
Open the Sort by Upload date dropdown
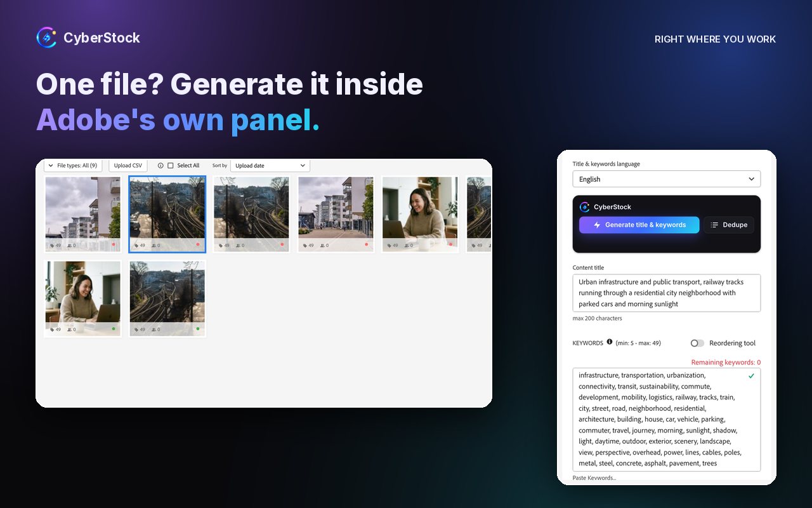(x=270, y=166)
